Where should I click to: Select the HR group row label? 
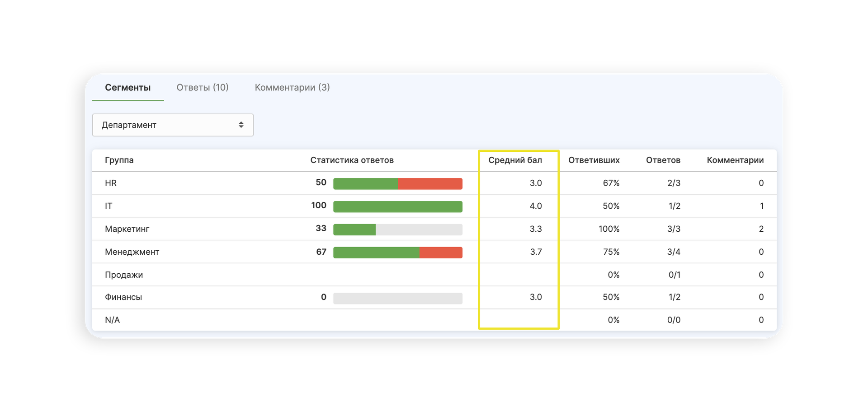point(111,183)
